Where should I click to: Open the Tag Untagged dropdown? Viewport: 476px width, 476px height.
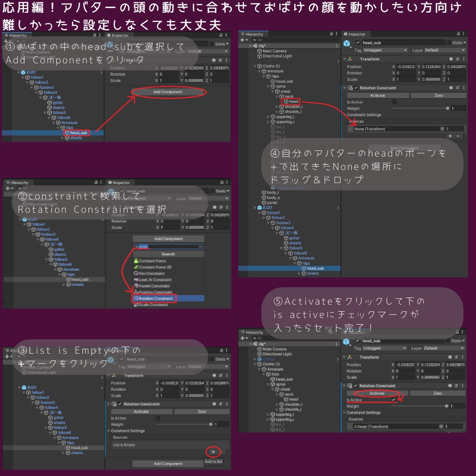pyautogui.click(x=385, y=50)
